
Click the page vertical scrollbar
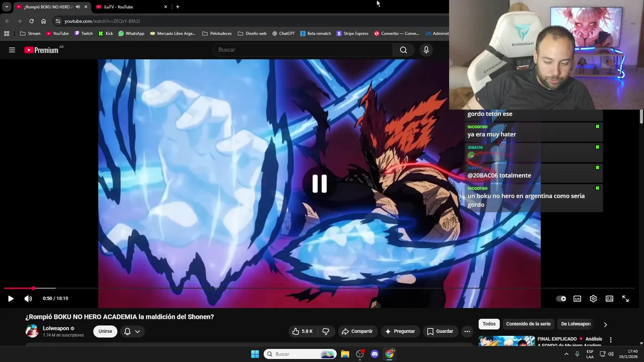pos(641,116)
